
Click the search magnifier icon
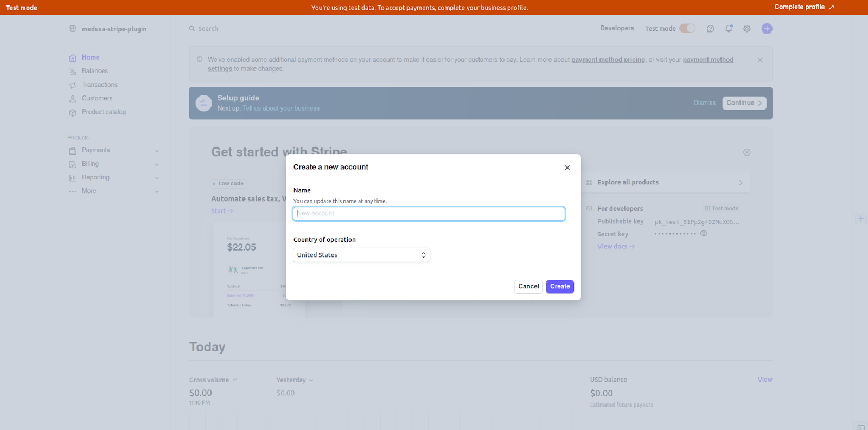coord(192,29)
